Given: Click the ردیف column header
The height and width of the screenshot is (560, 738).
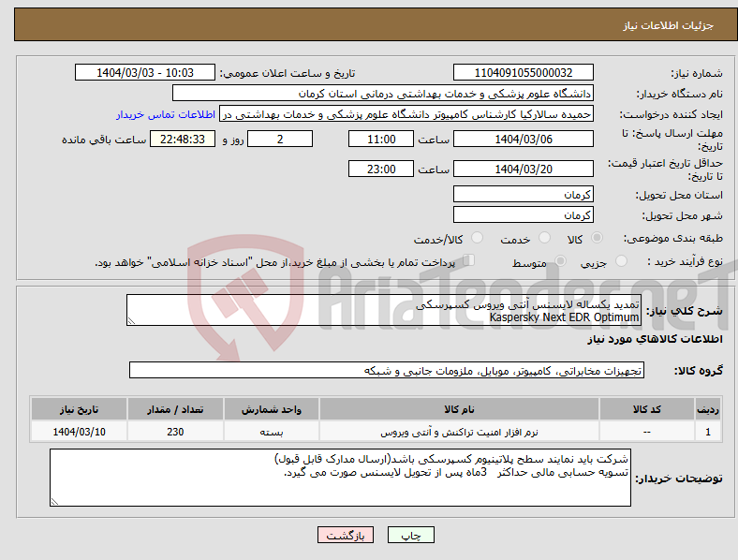Looking at the screenshot, I should pyautogui.click(x=708, y=409).
